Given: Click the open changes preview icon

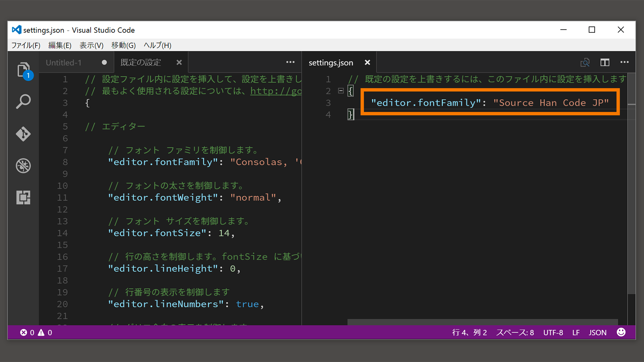Looking at the screenshot, I should (585, 62).
